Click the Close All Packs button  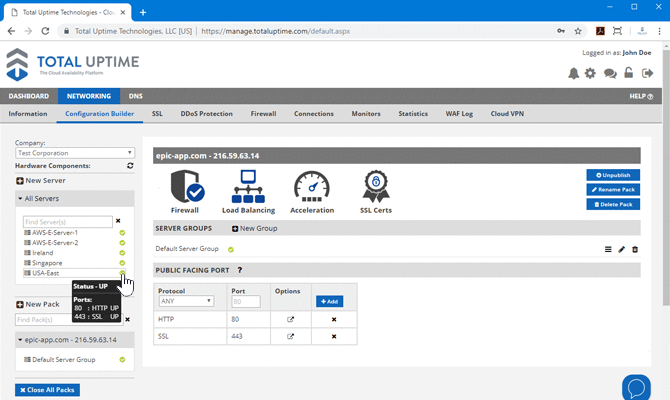[x=47, y=389]
